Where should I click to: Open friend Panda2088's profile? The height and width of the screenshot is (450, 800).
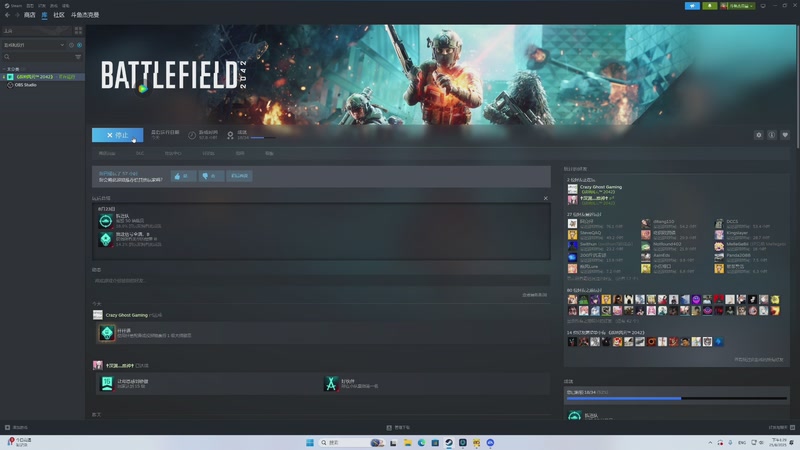coord(738,257)
